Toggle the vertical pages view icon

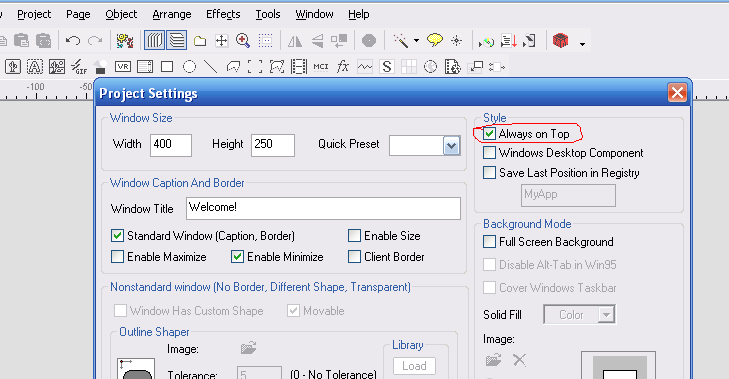154,41
